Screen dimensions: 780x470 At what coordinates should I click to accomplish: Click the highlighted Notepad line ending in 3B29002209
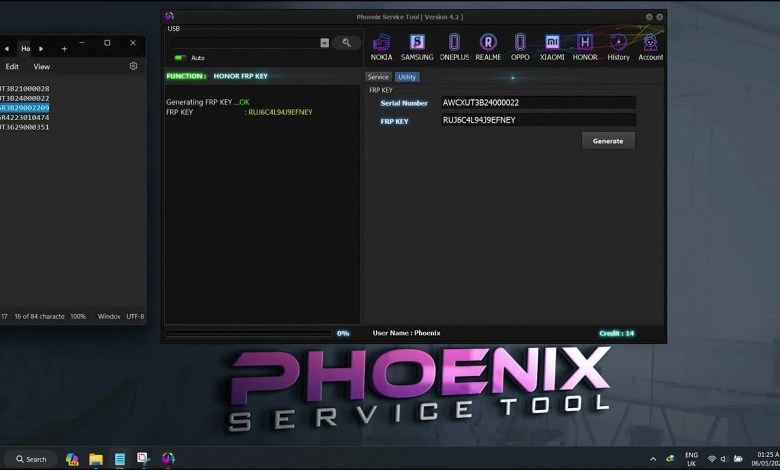point(24,108)
